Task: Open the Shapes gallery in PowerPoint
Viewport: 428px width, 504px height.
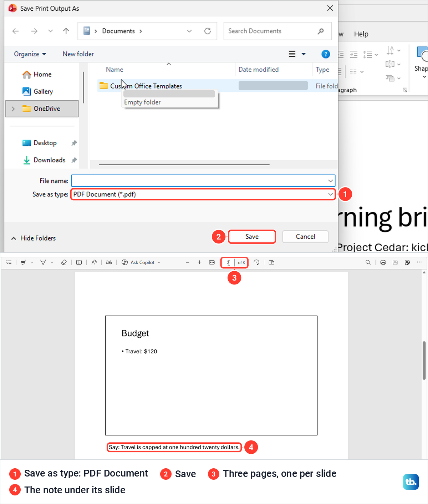Action: (x=422, y=62)
